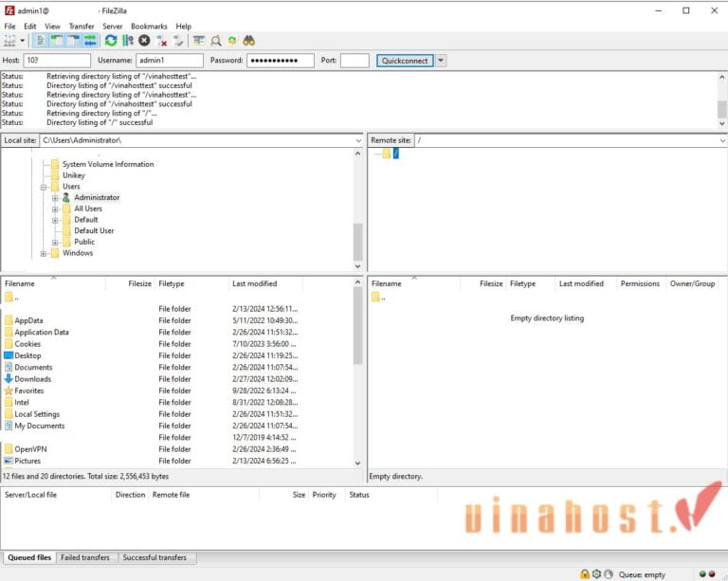Open the Server menu
Viewport: 728px width, 581px height.
(113, 27)
